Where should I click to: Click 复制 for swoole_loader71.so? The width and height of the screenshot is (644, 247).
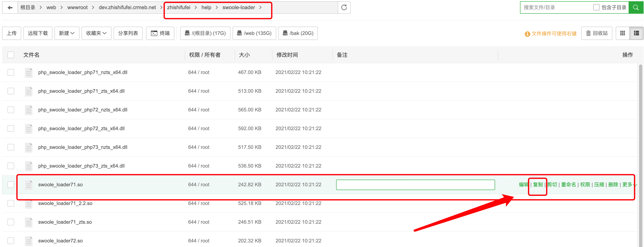538,184
